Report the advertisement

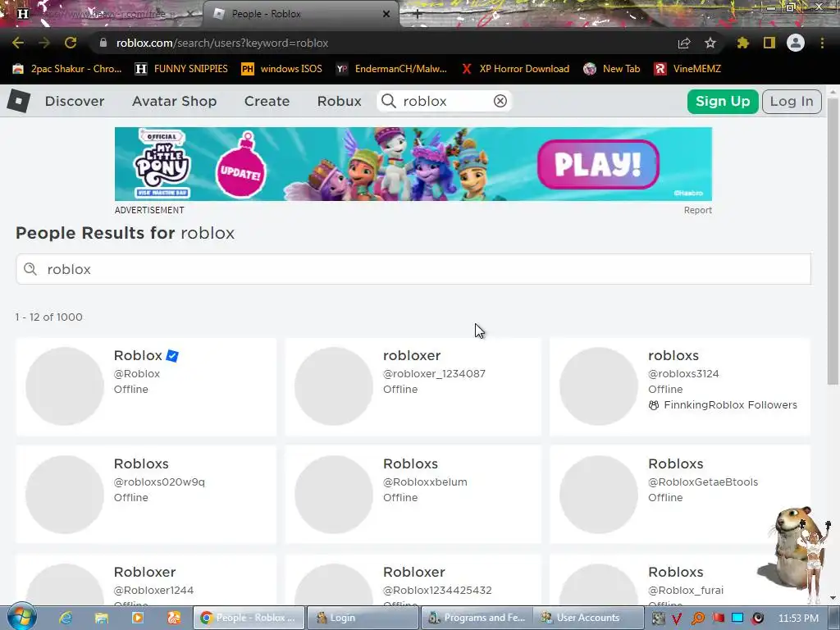697,210
